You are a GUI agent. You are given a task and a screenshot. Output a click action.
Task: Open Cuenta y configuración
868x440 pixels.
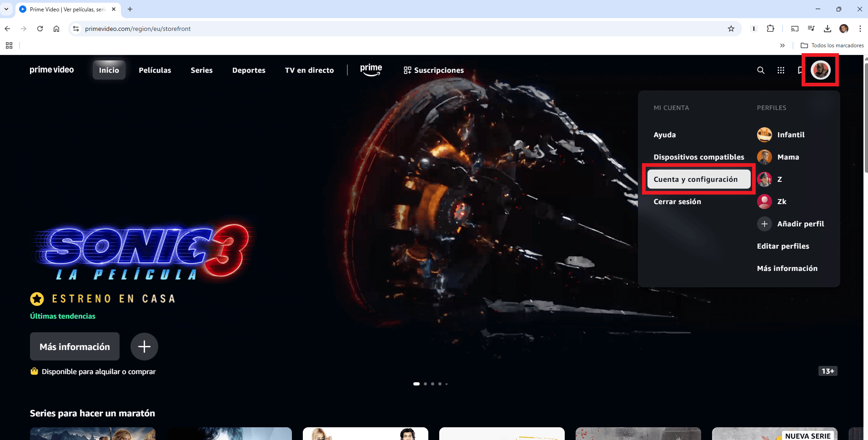699,179
